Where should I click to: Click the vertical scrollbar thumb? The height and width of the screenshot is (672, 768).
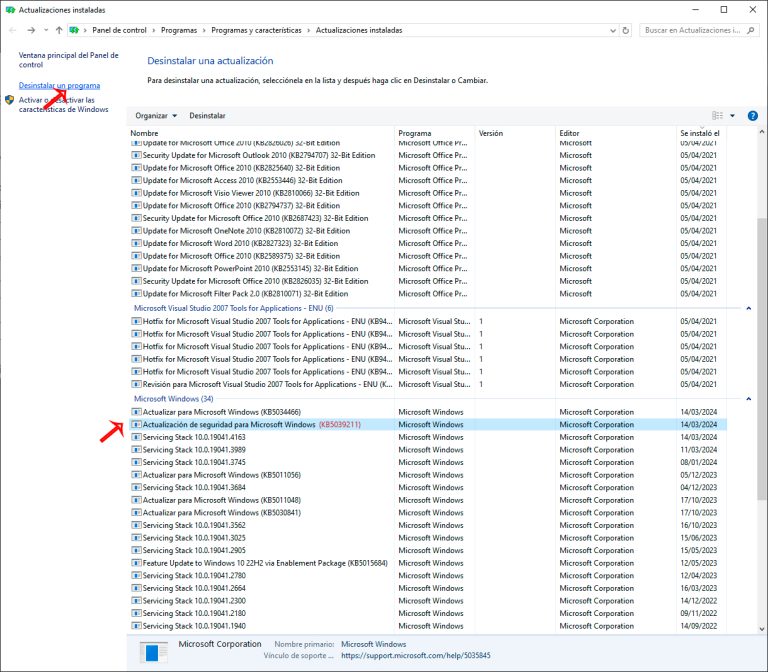tap(761, 359)
